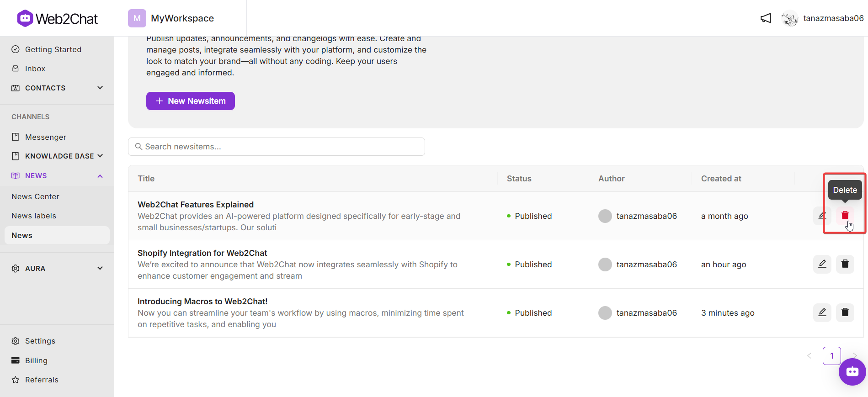
Task: Click the Search newsitems field
Action: 277,147
